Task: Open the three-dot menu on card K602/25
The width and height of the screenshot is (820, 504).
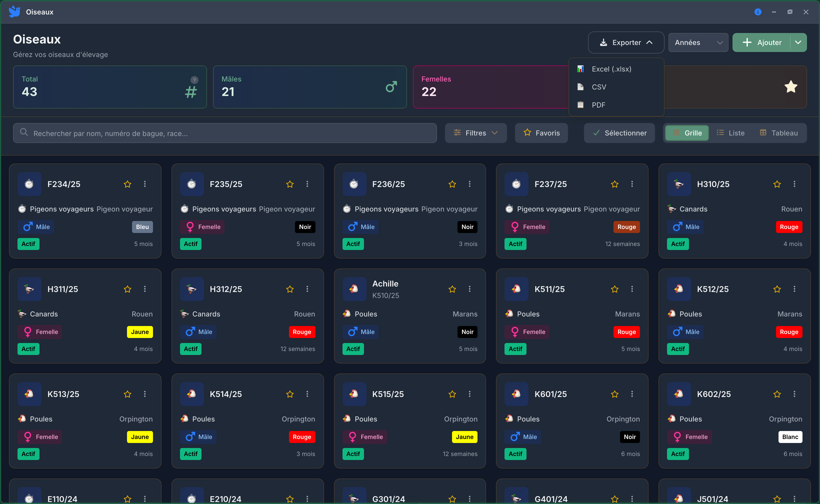Action: coord(794,394)
